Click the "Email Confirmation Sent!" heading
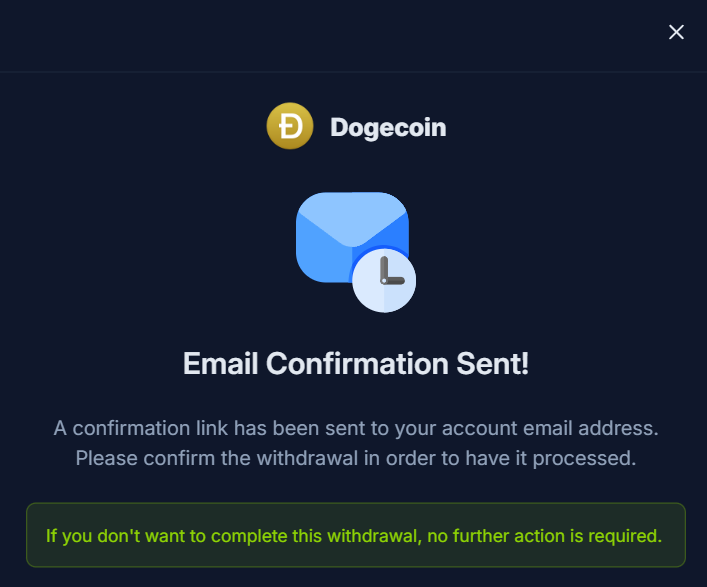Screen dimensions: 707x587 (356, 363)
